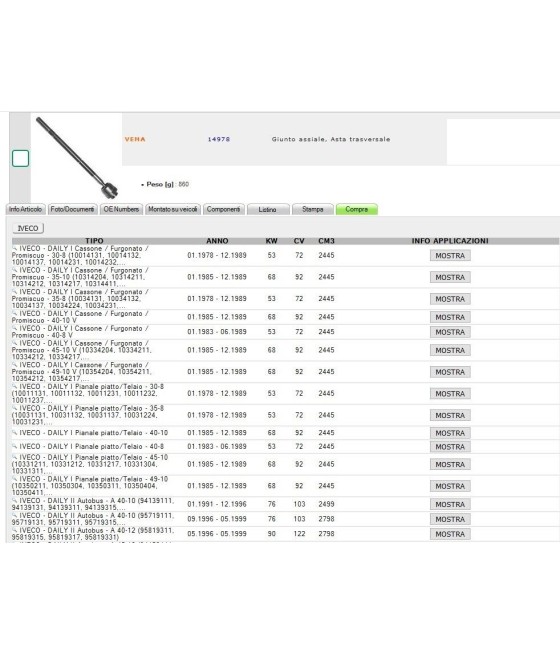This screenshot has width=560, height=655.
Task: Click the article number 14978 link
Action: tap(219, 139)
